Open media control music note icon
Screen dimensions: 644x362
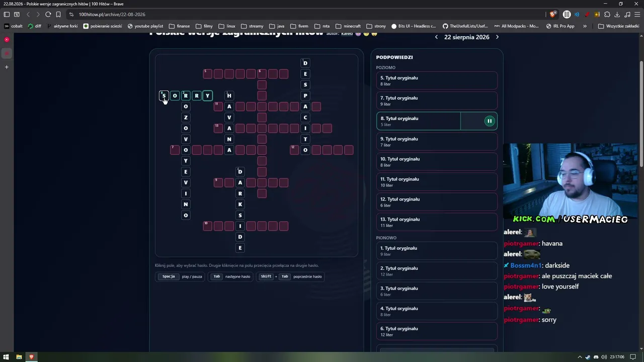point(627,14)
